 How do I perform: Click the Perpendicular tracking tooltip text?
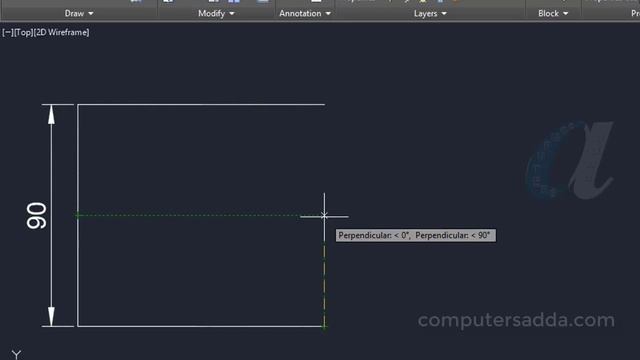point(416,235)
